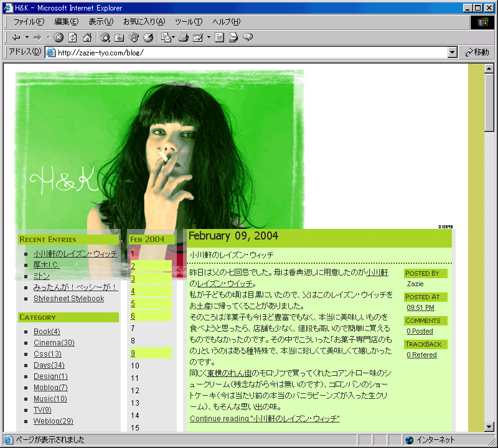Open recent entry Stylesheet Stylebook

coord(69,299)
